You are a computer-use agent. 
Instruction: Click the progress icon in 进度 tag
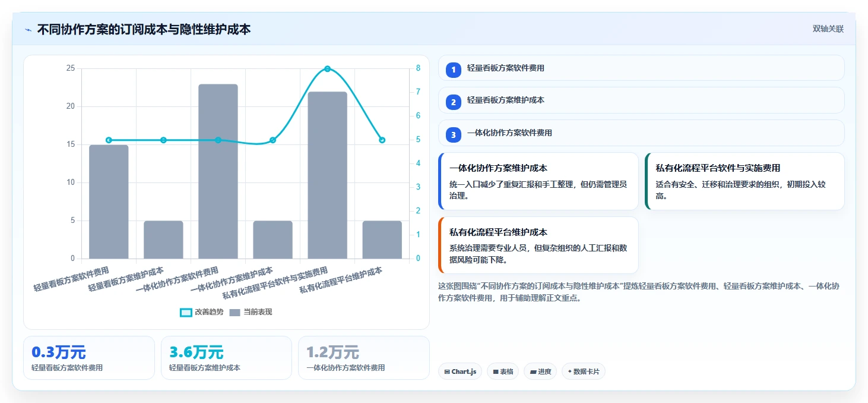pos(533,371)
